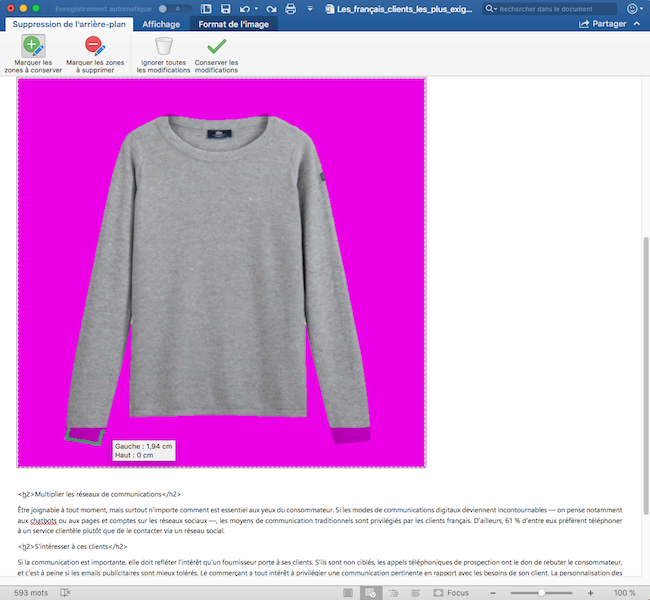Viewport: 650px width, 600px height.
Task: Click the Word document icon beside the file name
Action: (330, 9)
